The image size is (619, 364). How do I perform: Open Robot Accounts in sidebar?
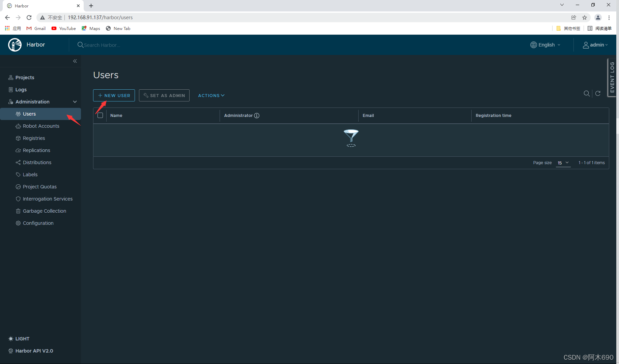(x=41, y=126)
